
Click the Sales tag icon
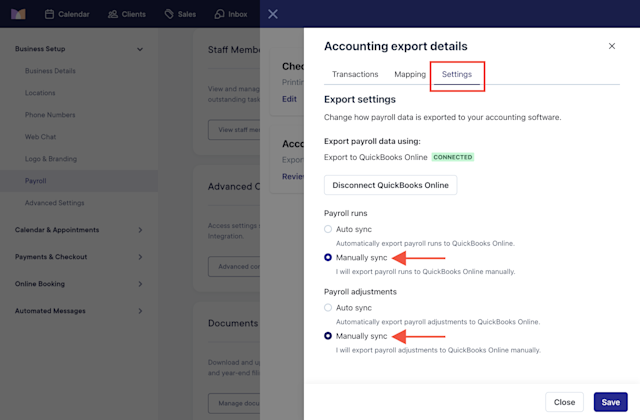[169, 14]
